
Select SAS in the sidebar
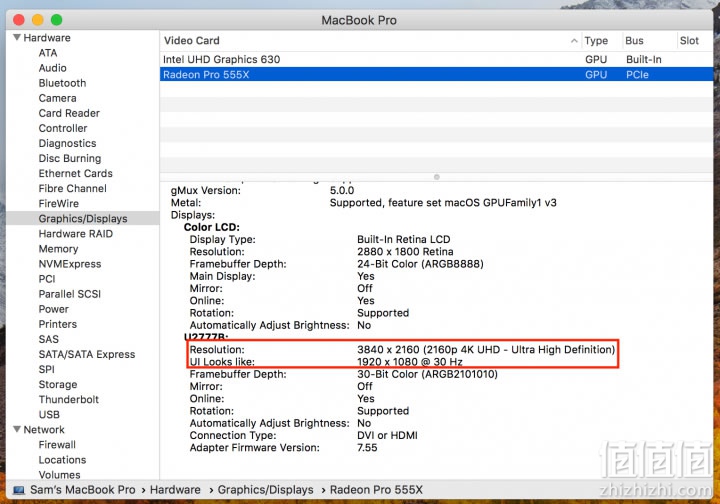tap(48, 339)
